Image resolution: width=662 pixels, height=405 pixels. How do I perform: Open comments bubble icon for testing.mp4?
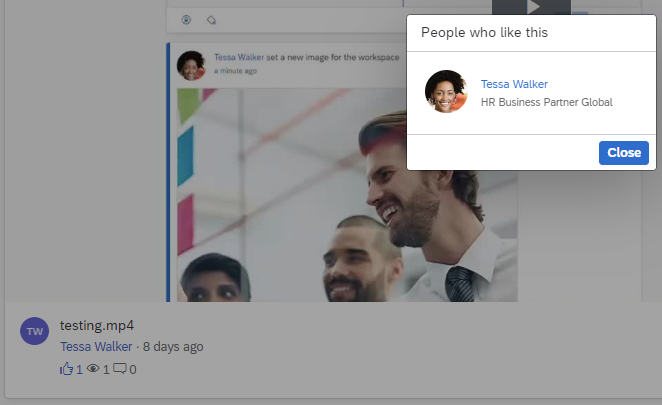(120, 369)
